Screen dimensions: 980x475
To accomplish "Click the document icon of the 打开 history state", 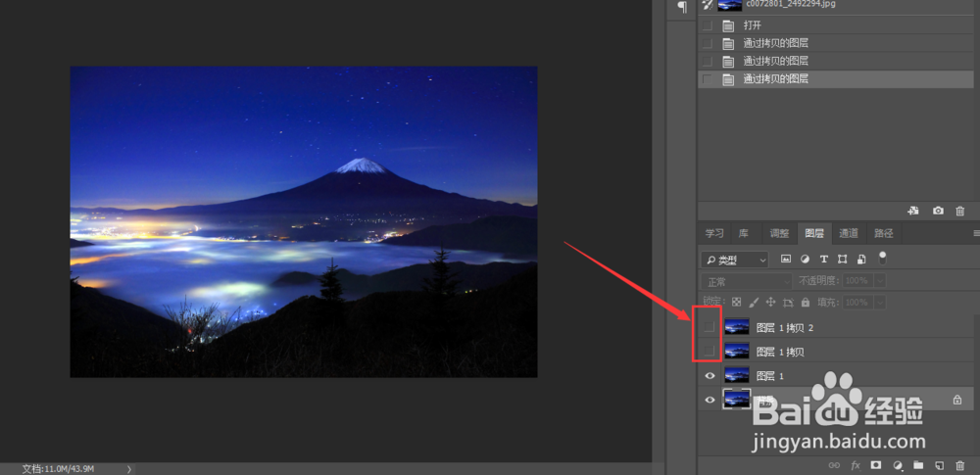I will click(727, 25).
